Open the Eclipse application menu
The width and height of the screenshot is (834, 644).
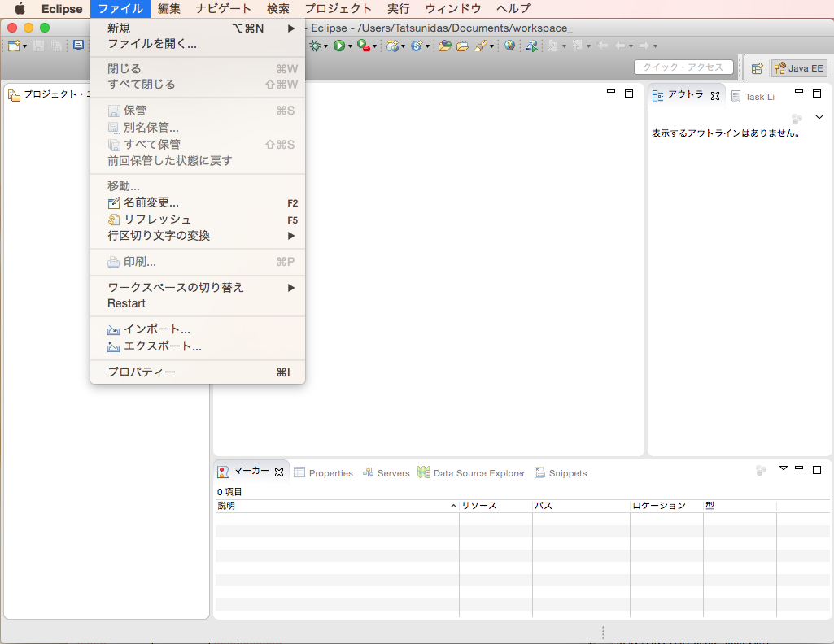pos(62,8)
